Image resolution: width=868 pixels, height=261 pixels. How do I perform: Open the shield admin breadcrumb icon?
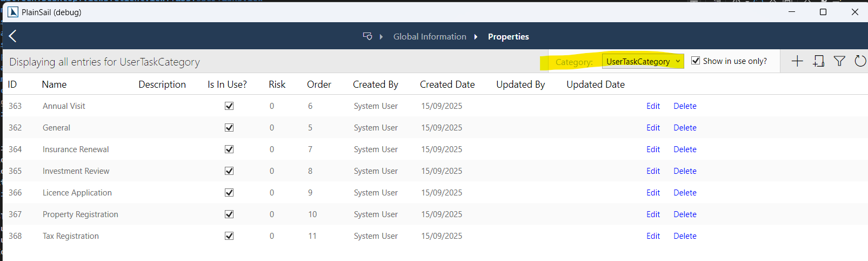(x=368, y=36)
